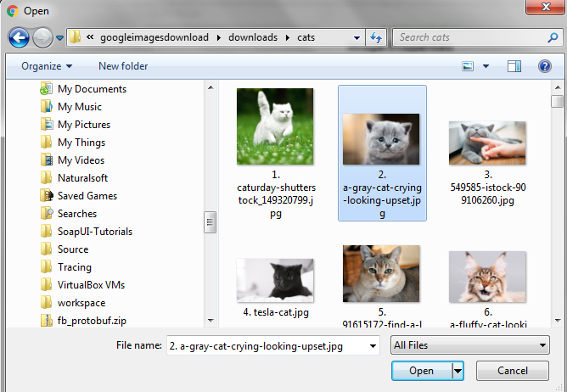Select My Documents in the tree
This screenshot has height=392, width=567.
point(92,89)
